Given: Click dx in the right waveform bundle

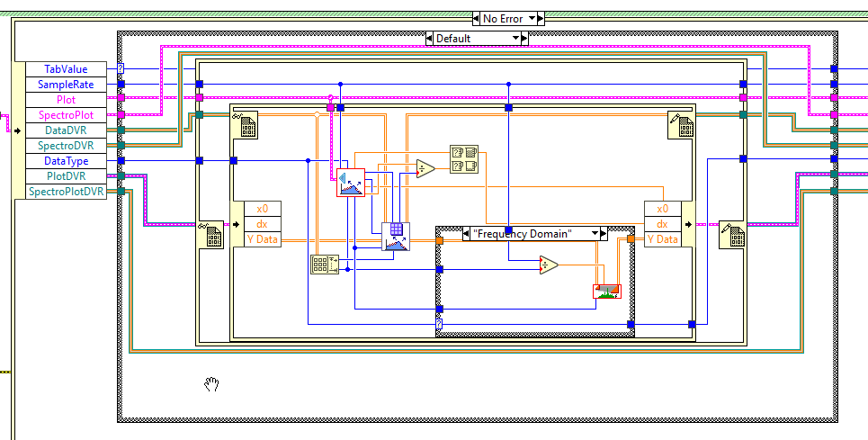Looking at the screenshot, I should tap(663, 224).
